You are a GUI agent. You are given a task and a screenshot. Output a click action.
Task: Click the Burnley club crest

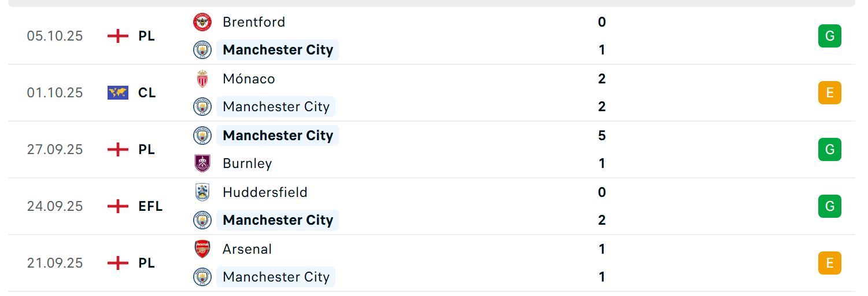(202, 163)
